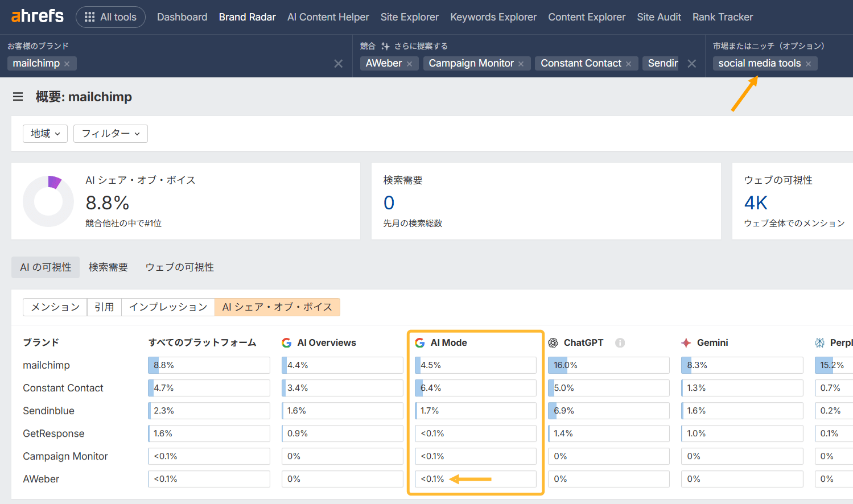Click the info icon next to ChatGPT
Viewport: 853px width, 504px height.
coord(620,342)
